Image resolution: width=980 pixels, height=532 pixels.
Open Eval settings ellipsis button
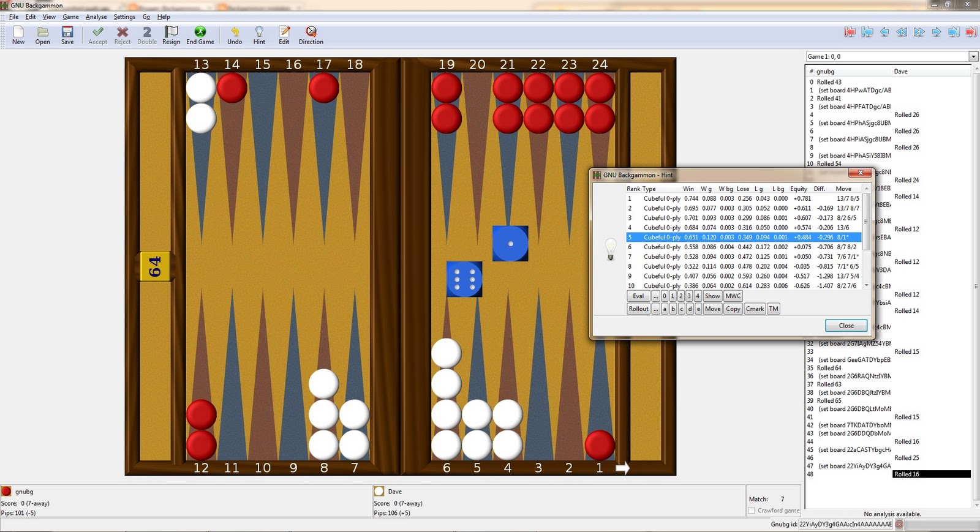point(655,296)
